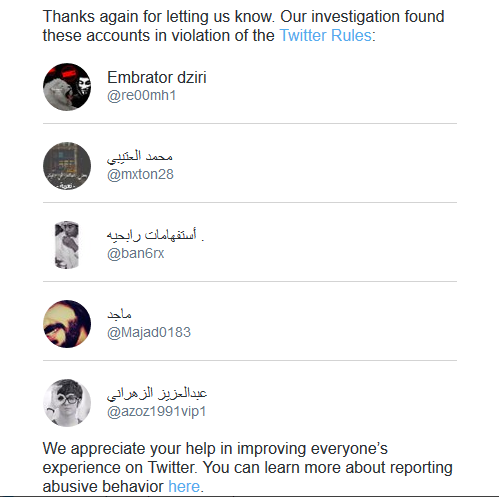499x497 pixels.
Task: Click the Arabic name above @Majad0183
Action: (x=119, y=314)
